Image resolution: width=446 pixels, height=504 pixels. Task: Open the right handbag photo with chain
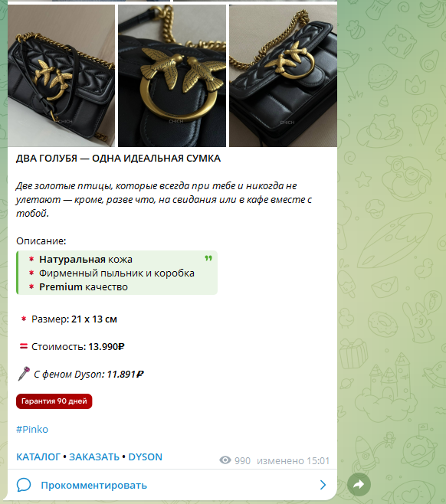point(283,76)
